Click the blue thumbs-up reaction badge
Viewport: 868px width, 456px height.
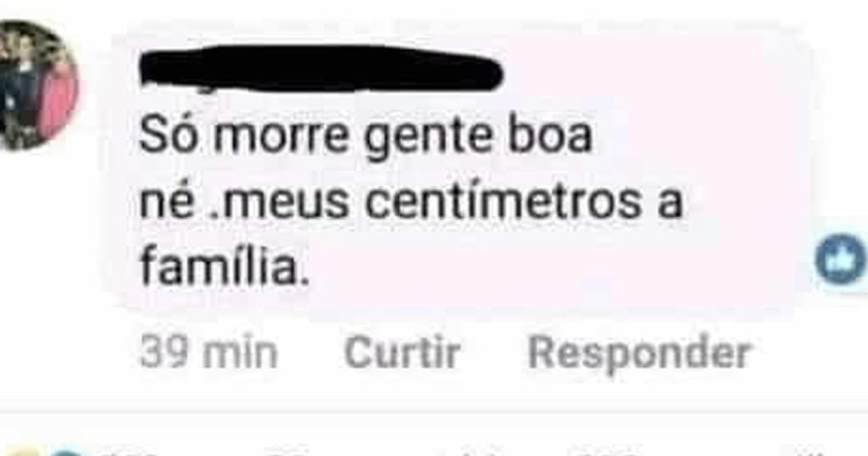[x=842, y=259]
